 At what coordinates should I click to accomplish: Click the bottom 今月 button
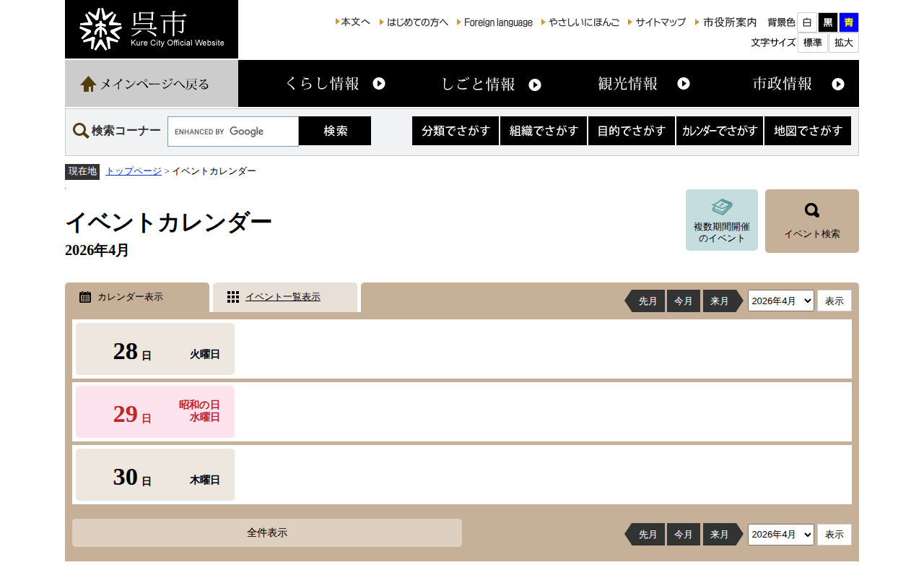click(x=684, y=535)
